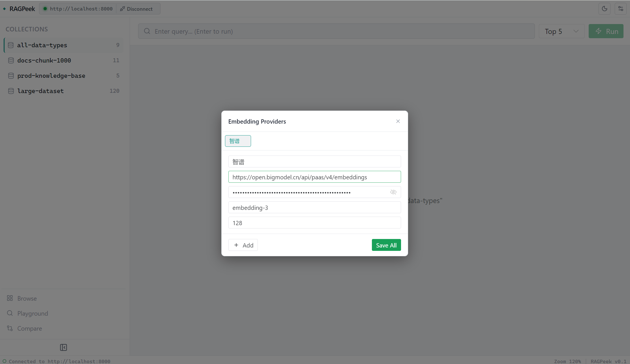Screen dimensions: 630x364
Task: Click count 11 beside docs-chunk-1000
Action: (x=116, y=60)
